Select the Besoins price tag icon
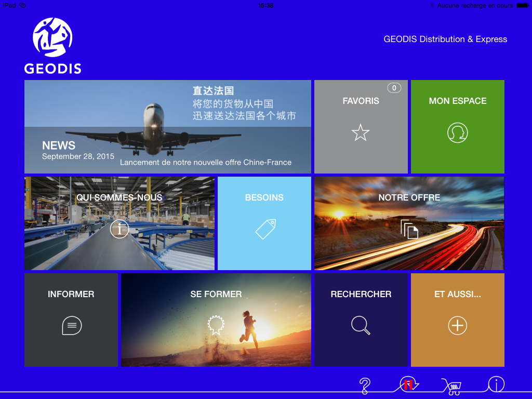The height and width of the screenshot is (399, 532). pos(265,229)
